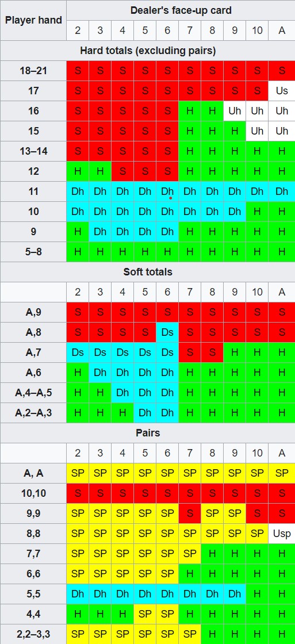
Task: Click the Dh cell in row 11 under dealer 6
Action: [x=167, y=191]
